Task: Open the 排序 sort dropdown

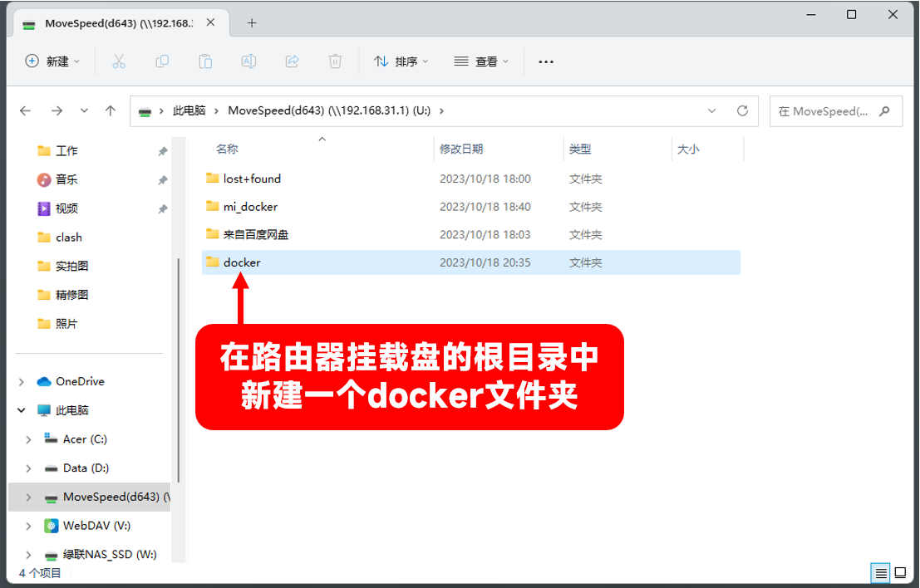Action: [401, 61]
